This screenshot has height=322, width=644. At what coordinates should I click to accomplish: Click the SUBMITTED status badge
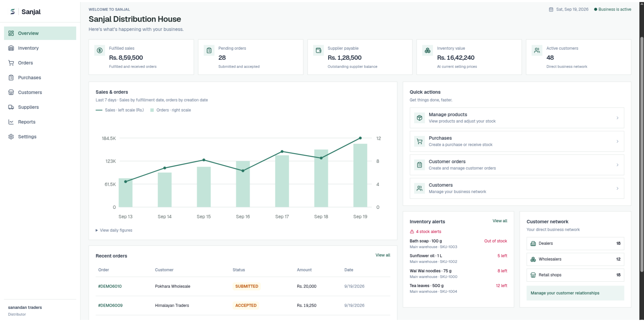point(247,286)
